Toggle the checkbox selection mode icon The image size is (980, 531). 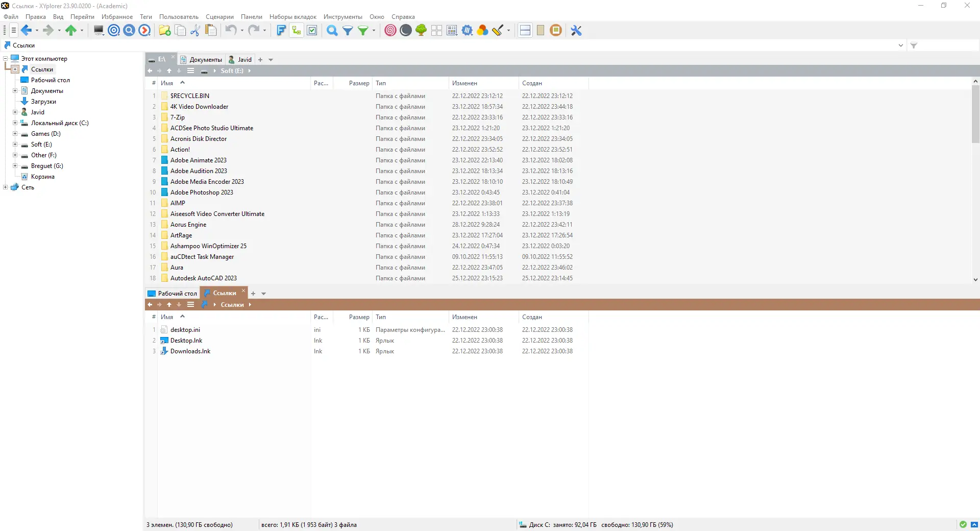tap(312, 30)
